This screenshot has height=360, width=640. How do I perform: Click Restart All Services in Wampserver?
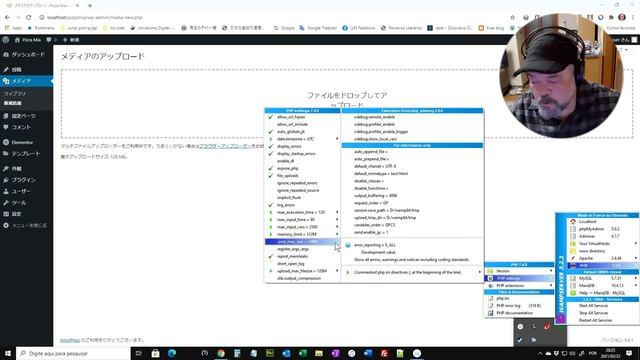click(595, 320)
